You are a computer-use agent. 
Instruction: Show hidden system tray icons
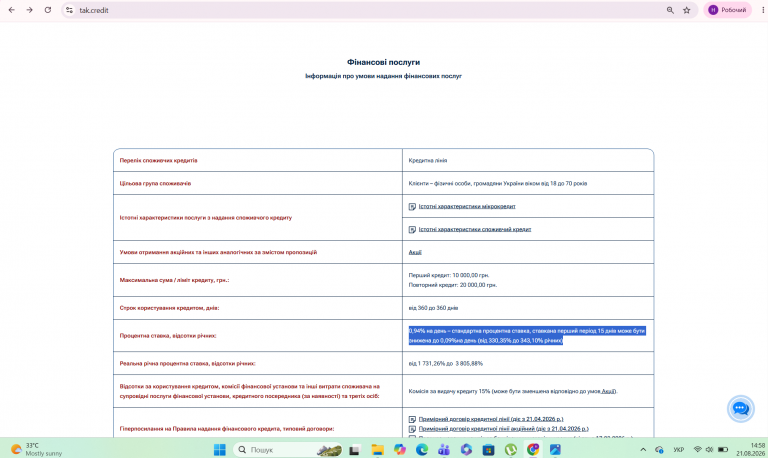643,449
